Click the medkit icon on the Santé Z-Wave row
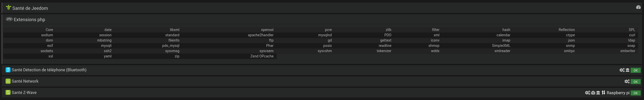644x100 pixels. pos(593,93)
